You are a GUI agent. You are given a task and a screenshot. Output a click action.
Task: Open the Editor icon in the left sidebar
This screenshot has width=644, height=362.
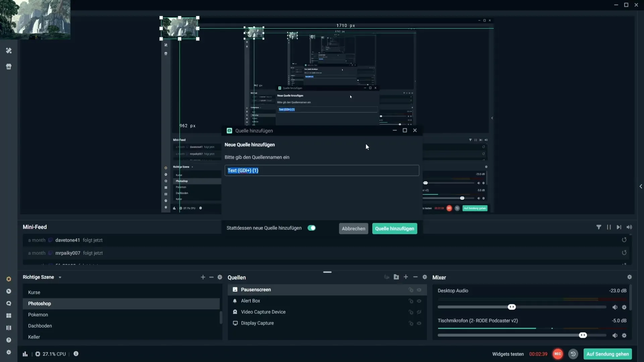tap(9, 51)
